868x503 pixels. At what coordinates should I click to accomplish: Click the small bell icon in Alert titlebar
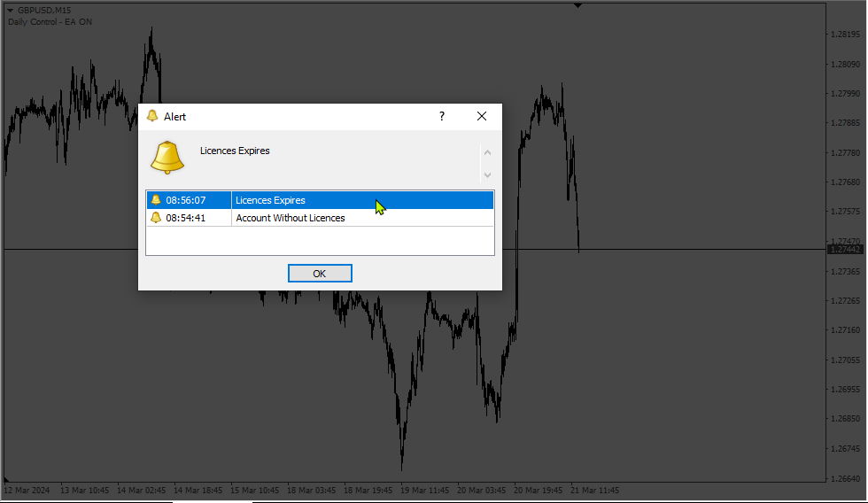[152, 116]
